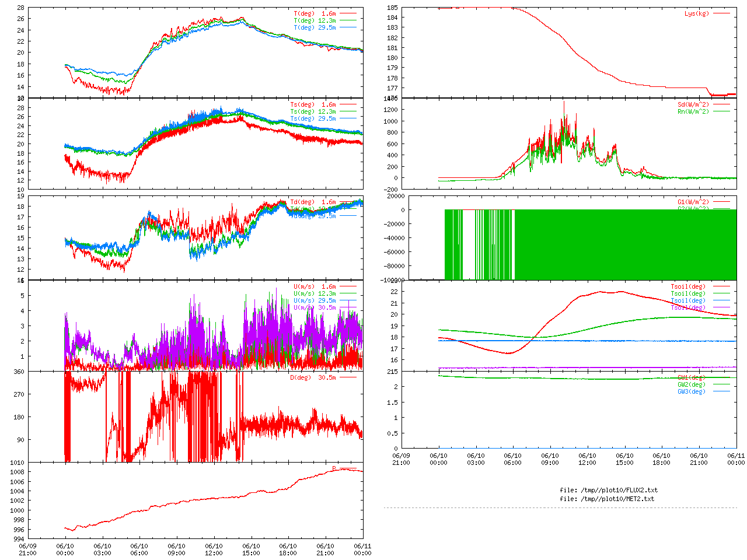Select the 'Ts(deg) 12.3m' legend label
Image resolution: width=747 pixels, height=560 pixels.
click(313, 112)
